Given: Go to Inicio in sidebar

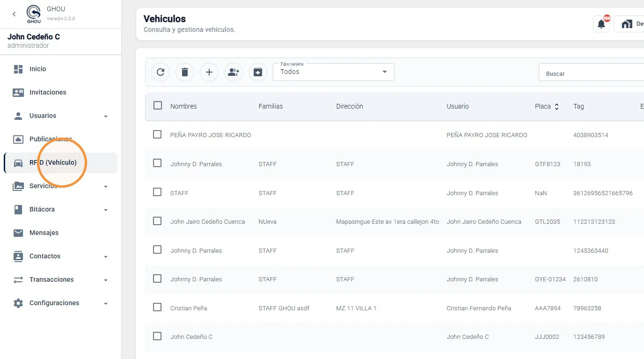Looking at the screenshot, I should 61,69.
